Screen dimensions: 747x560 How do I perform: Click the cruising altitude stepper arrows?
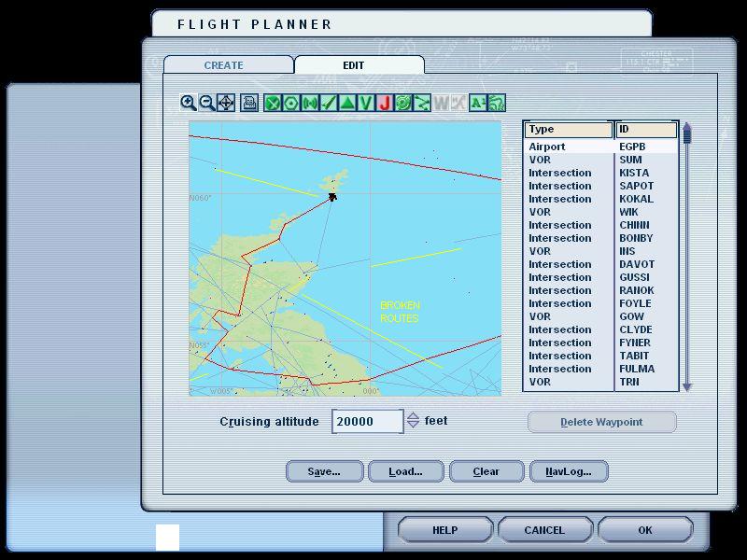coord(413,421)
